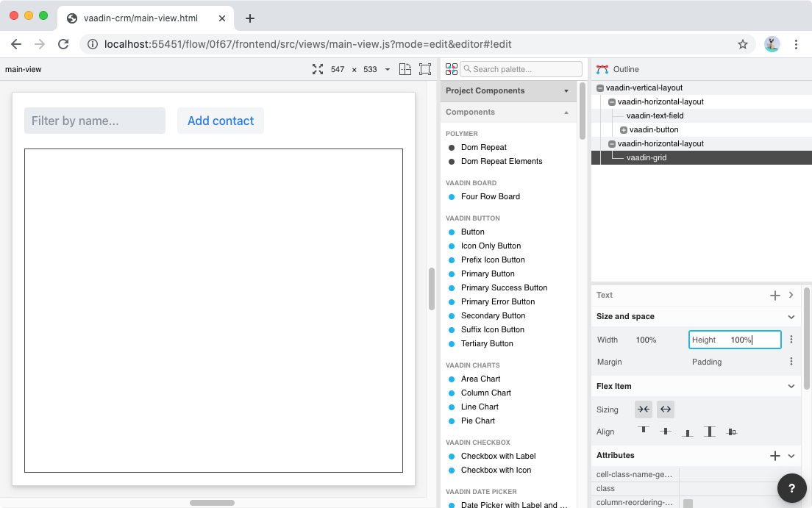This screenshot has width=812, height=508.
Task: Toggle the column-reordering attribute checkbox
Action: point(688,504)
